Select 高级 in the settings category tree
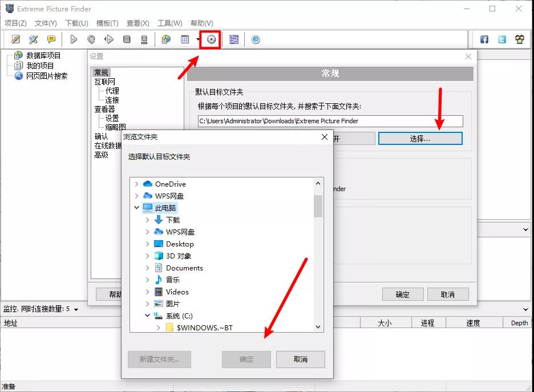This screenshot has width=534, height=392. [x=101, y=155]
